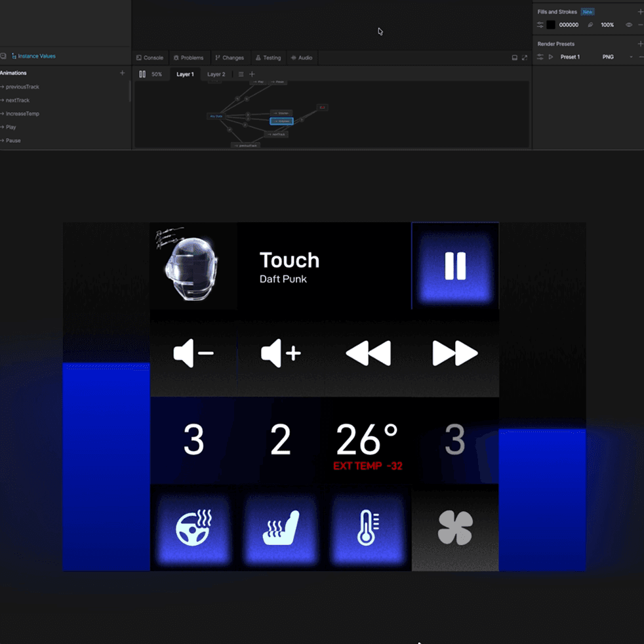Toggle the thermometer temperature button
Viewport: 644px width, 644px height.
coord(368,528)
